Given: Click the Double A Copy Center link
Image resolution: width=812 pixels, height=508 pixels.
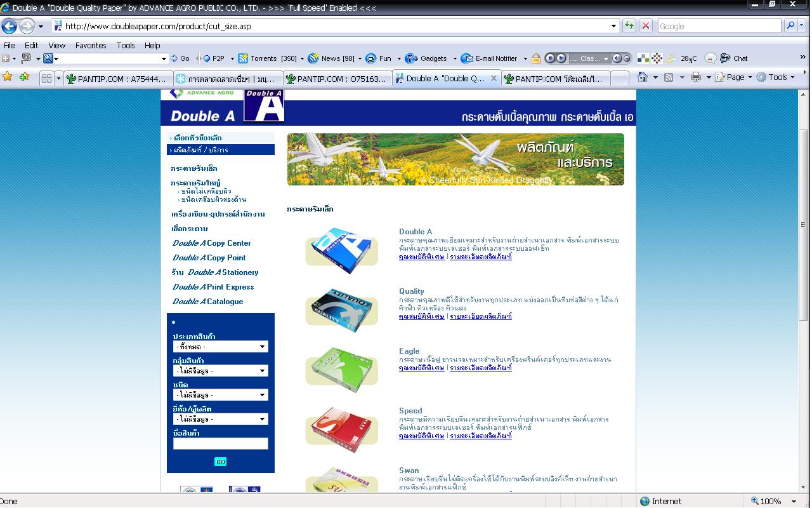Looking at the screenshot, I should point(211,243).
